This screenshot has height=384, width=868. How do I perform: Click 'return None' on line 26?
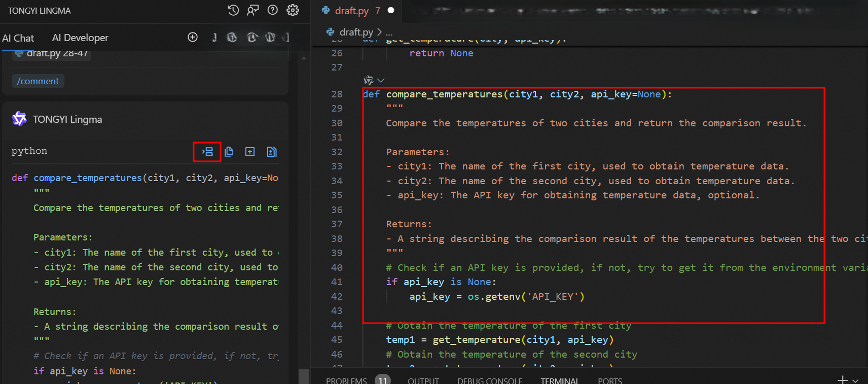441,53
